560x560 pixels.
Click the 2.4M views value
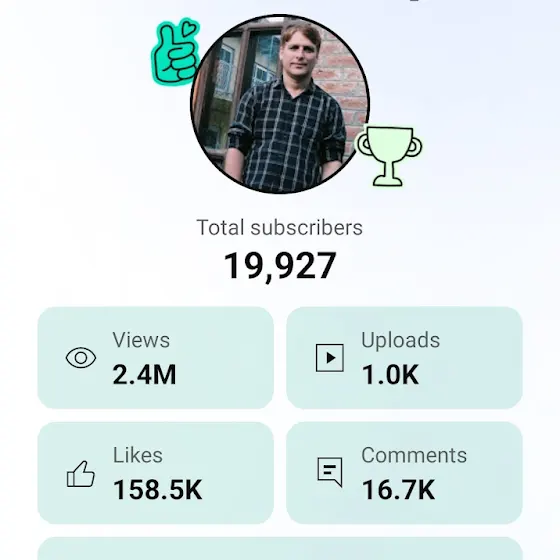(144, 375)
